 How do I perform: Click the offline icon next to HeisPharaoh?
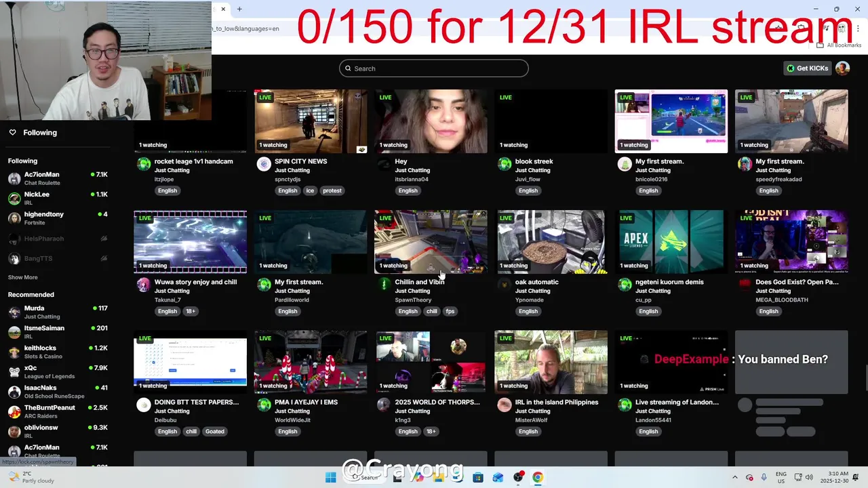click(x=104, y=239)
